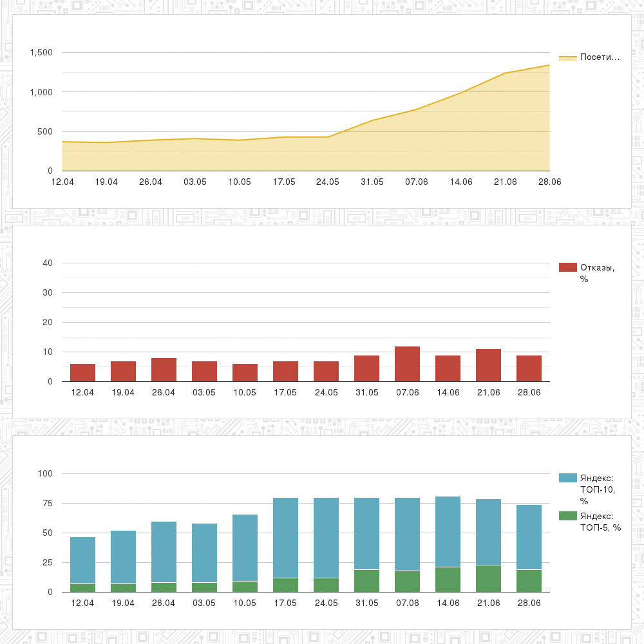
Task: Select the '1,000' label on visitors chart
Action: (41, 92)
